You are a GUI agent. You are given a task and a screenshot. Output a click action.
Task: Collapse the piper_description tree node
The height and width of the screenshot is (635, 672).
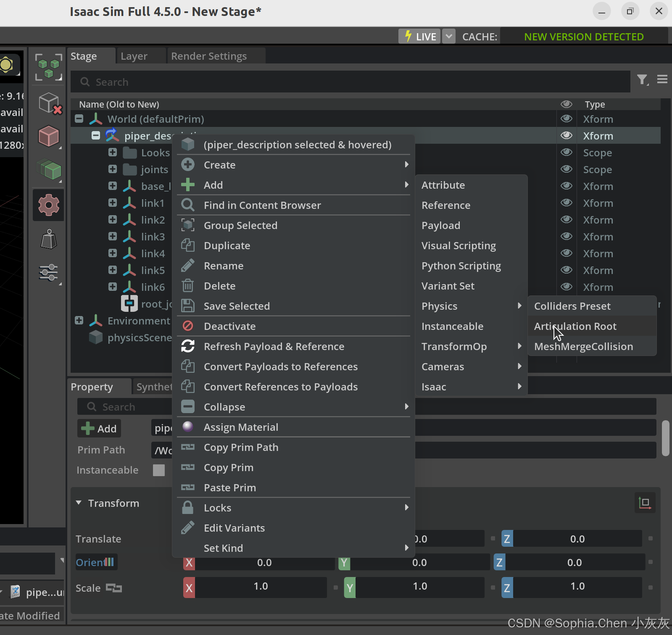pos(96,135)
